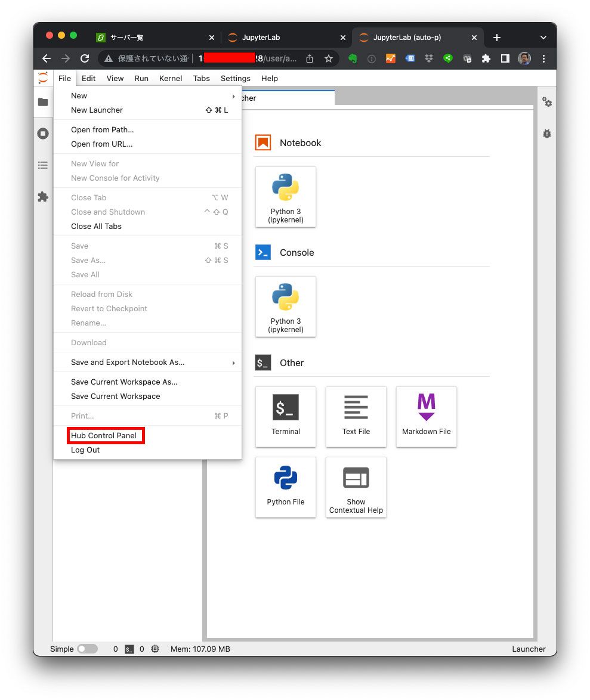Image resolution: width=590 pixels, height=700 pixels.
Task: Select Hub Control Panel
Action: point(147,435)
